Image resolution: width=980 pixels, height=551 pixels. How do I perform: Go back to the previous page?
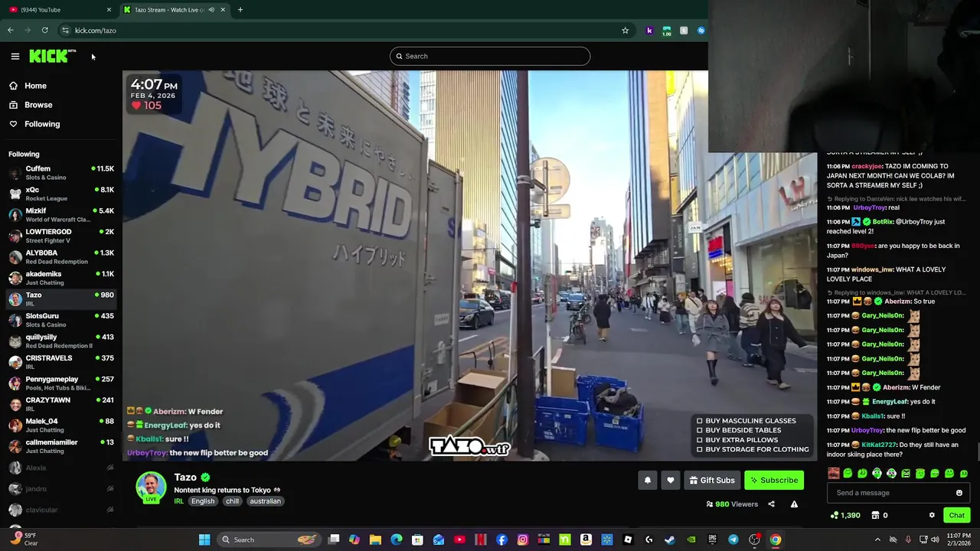point(10,31)
